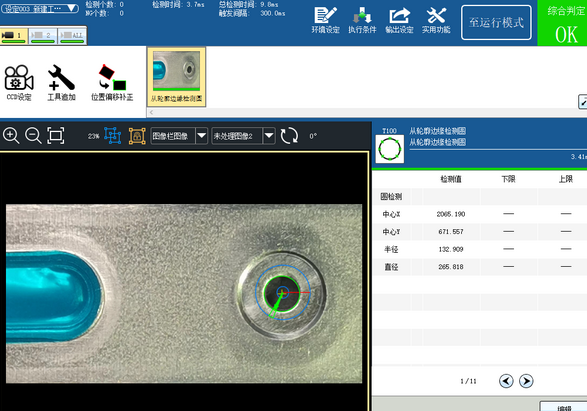Open 位置偏移补正 position correction
The width and height of the screenshot is (587, 411).
pos(112,83)
